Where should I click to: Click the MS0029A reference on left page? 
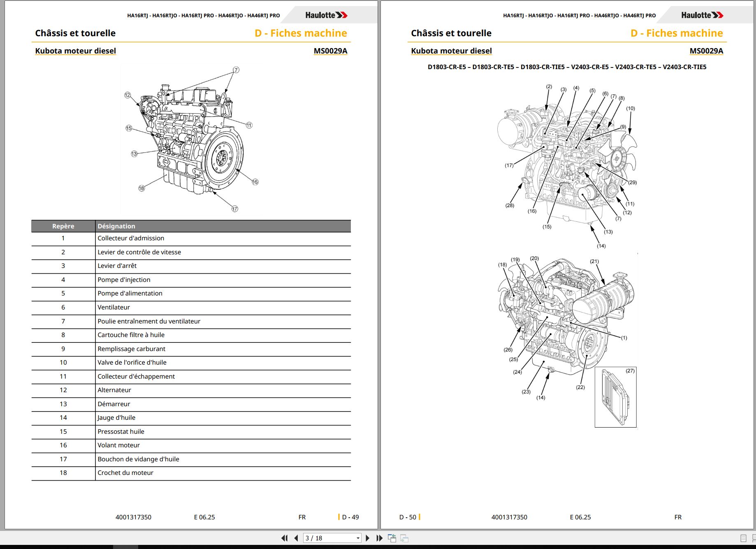tap(330, 51)
